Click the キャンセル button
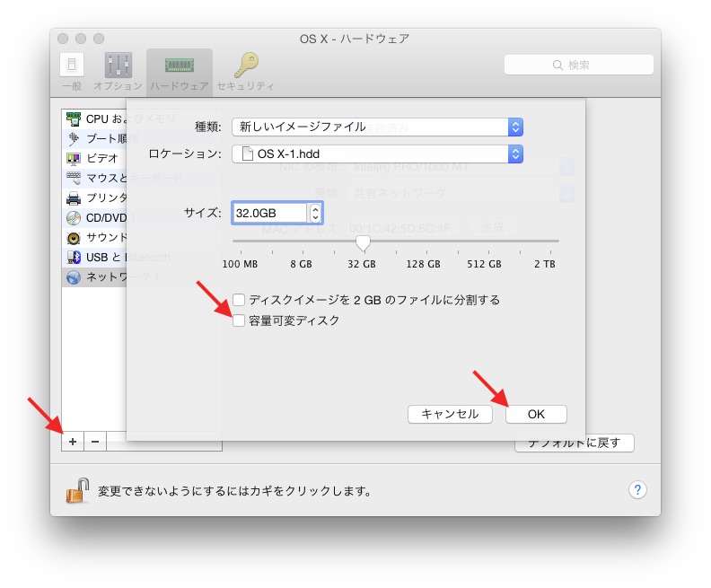This screenshot has width=711, height=588. pyautogui.click(x=450, y=414)
